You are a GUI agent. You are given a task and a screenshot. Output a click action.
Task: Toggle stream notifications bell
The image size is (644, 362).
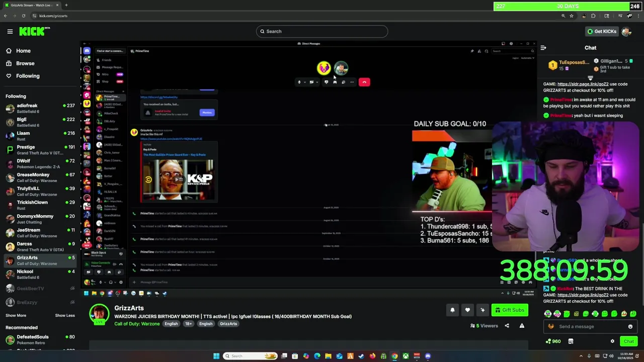[452, 310]
